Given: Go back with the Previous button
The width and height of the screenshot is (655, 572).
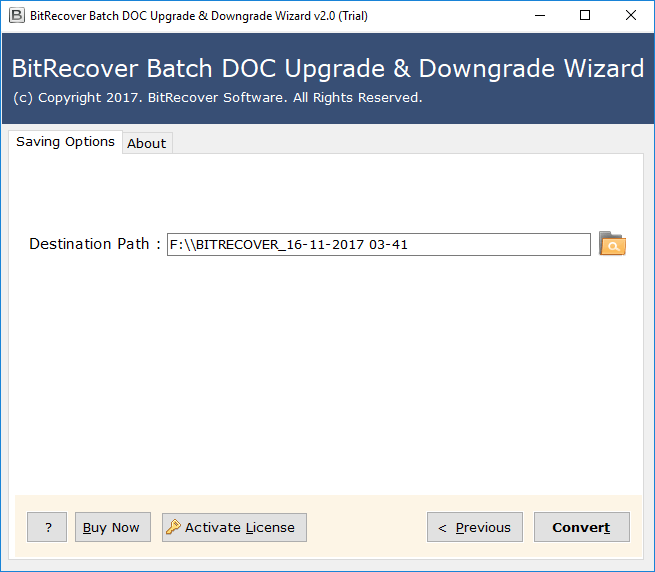Looking at the screenshot, I should click(475, 527).
